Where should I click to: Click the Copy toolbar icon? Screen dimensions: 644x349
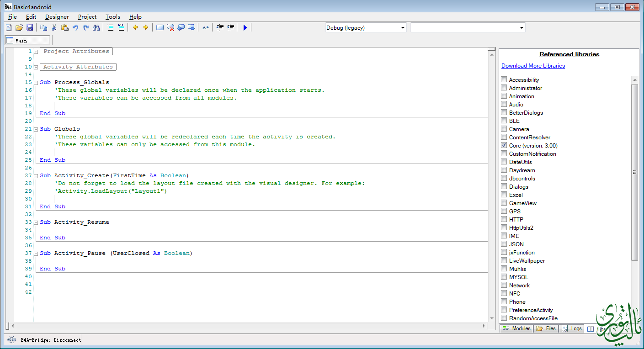point(44,28)
